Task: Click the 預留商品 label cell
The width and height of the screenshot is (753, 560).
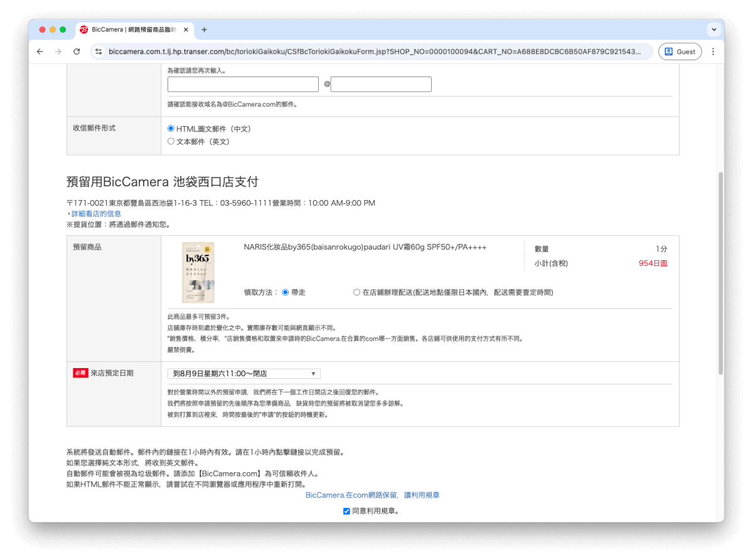Action: point(114,298)
